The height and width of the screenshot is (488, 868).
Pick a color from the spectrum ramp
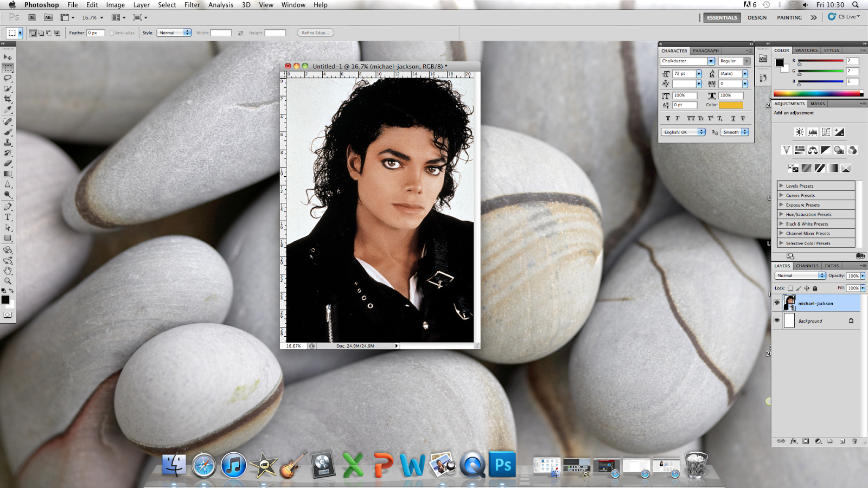pos(818,94)
